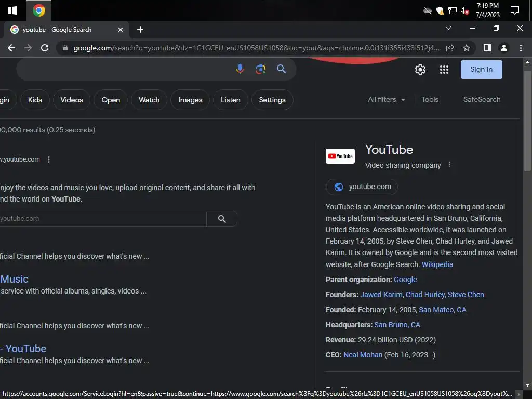Open the '- YouTube' sitelink

[x=23, y=349]
